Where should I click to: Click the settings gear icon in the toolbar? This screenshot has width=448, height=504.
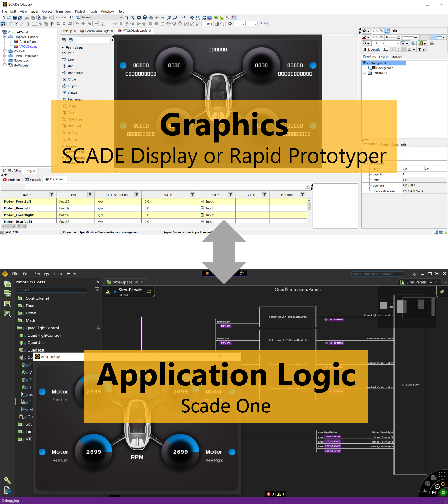(139, 18)
